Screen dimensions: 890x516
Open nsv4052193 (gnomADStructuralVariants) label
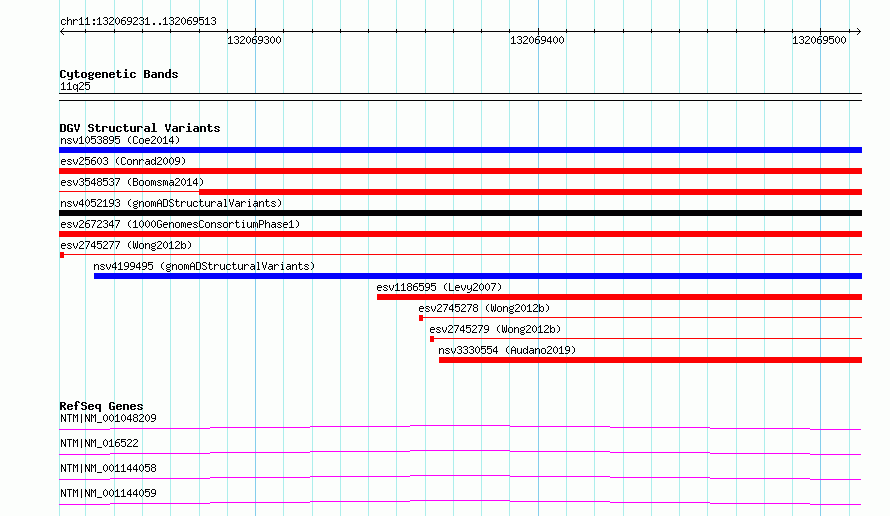pos(171,203)
